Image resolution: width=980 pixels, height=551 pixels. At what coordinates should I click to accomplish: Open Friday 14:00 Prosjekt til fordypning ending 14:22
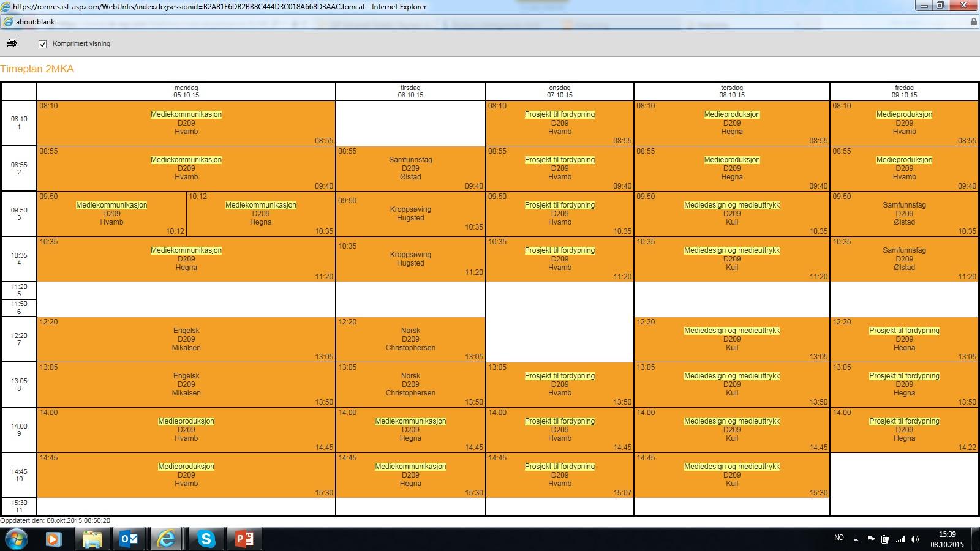[x=904, y=430]
